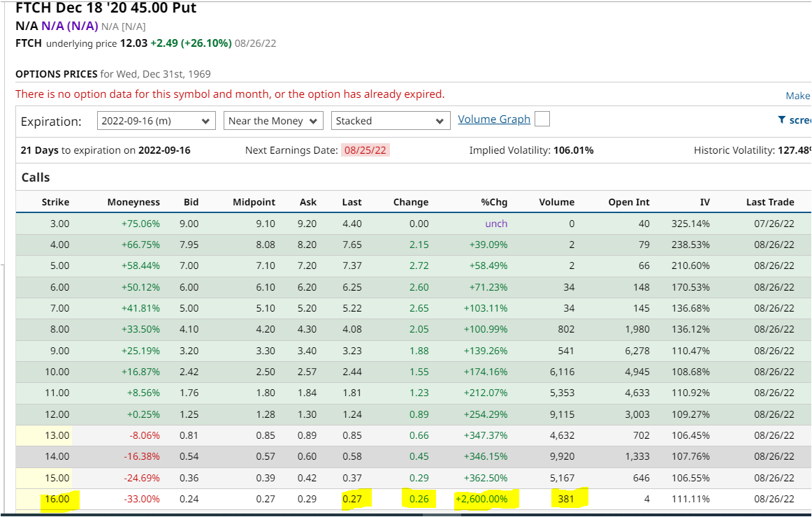Sort table by Strike column header

click(x=55, y=202)
